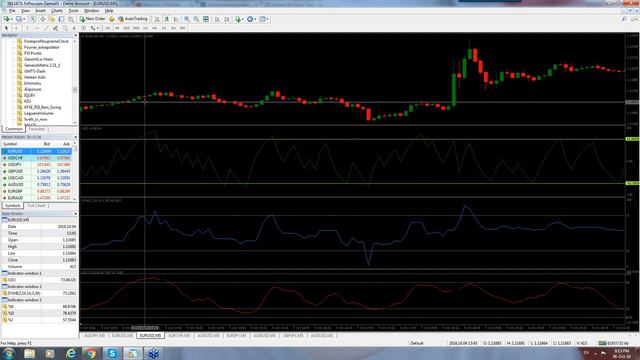Open the Favorites tab in Navigator
This screenshot has height=360, width=640.
tap(37, 129)
